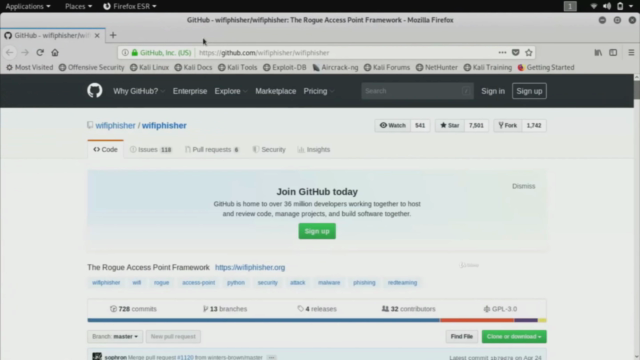The width and height of the screenshot is (640, 360).
Task: Open the GitHub Octocat logo homepage
Action: (95, 91)
